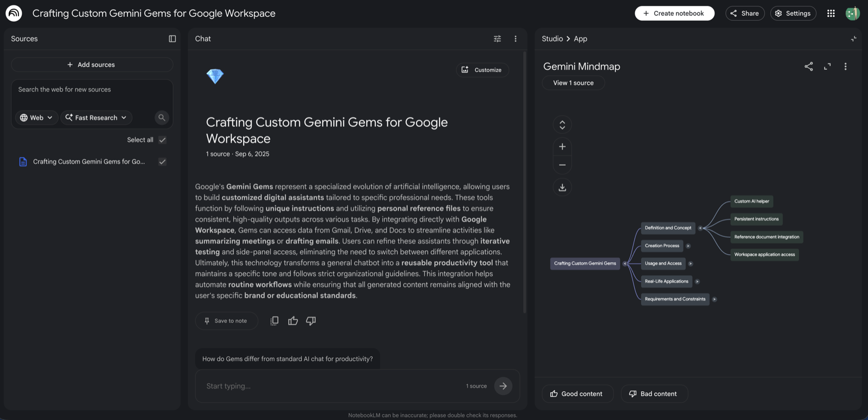This screenshot has width=868, height=420.
Task: Expand the Usage and Access node
Action: [691, 263]
